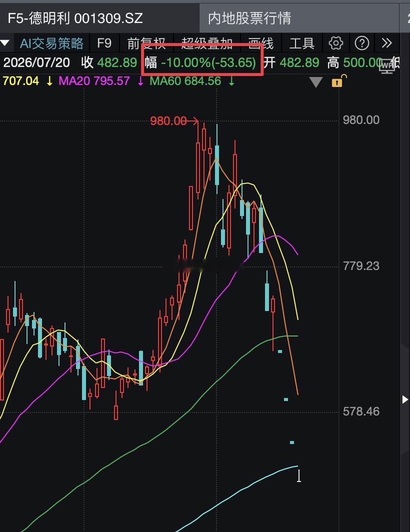The height and width of the screenshot is (532, 410).
Task: Select 前复权 adjustment option
Action: (146, 43)
